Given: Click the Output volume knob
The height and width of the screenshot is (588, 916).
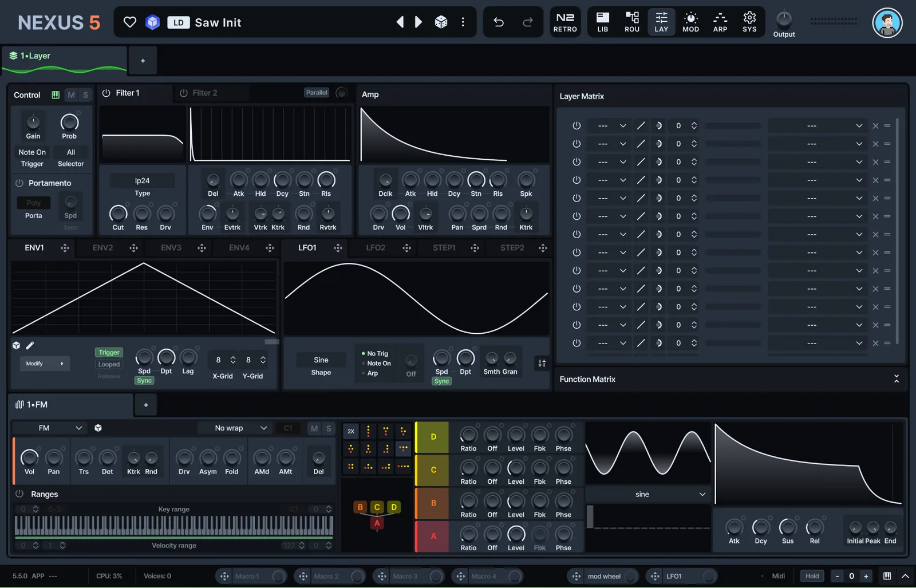Looking at the screenshot, I should pyautogui.click(x=784, y=19).
